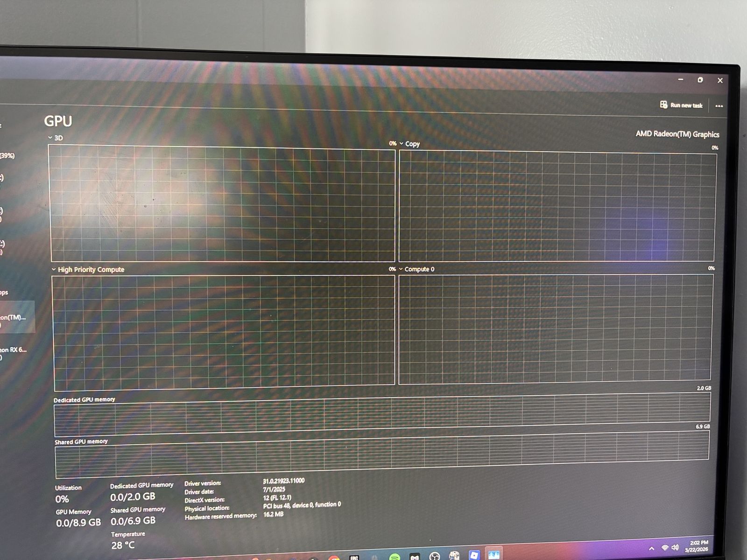
Task: Click the Dedicated GPU memory graph
Action: coord(382,413)
